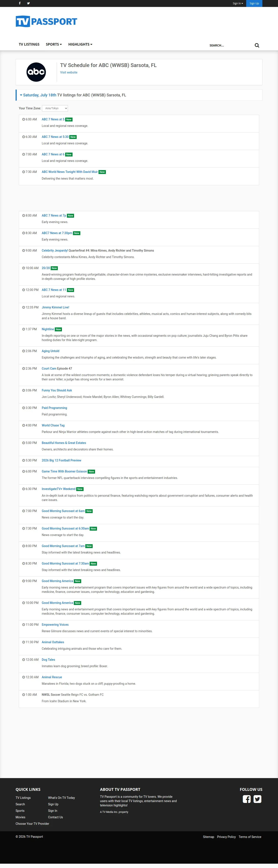This screenshot has height=868, width=278.
Task: Click footer TV Listings quick link
Action: click(x=23, y=798)
